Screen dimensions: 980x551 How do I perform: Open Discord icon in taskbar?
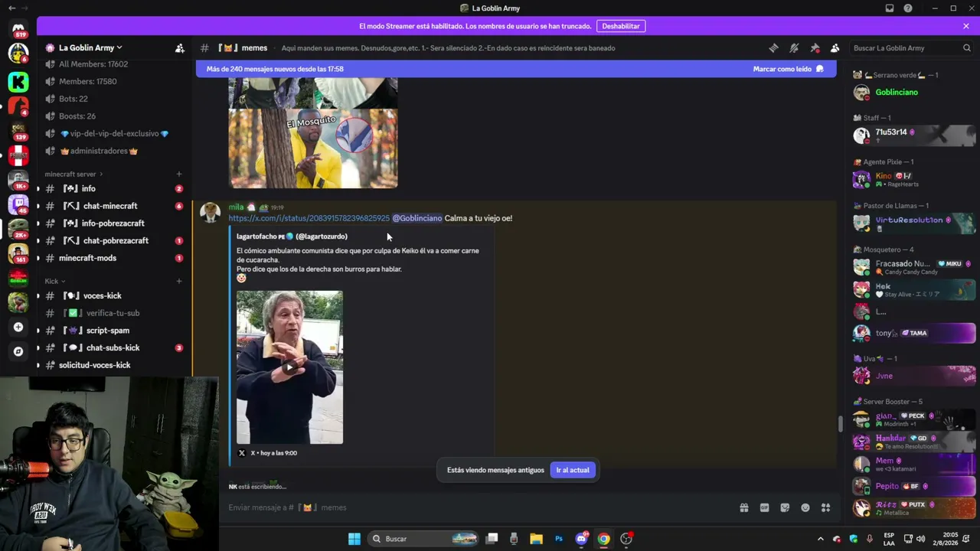581,539
